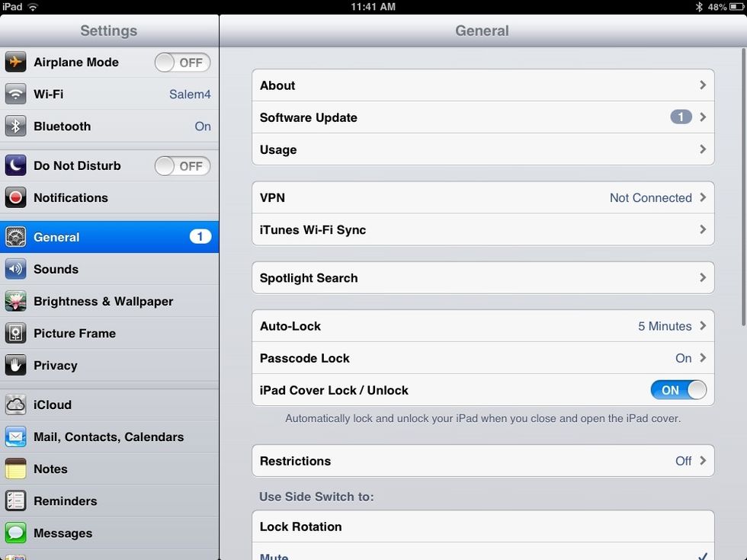
Task: Tap the Wi-Fi sidebar icon
Action: click(x=15, y=94)
